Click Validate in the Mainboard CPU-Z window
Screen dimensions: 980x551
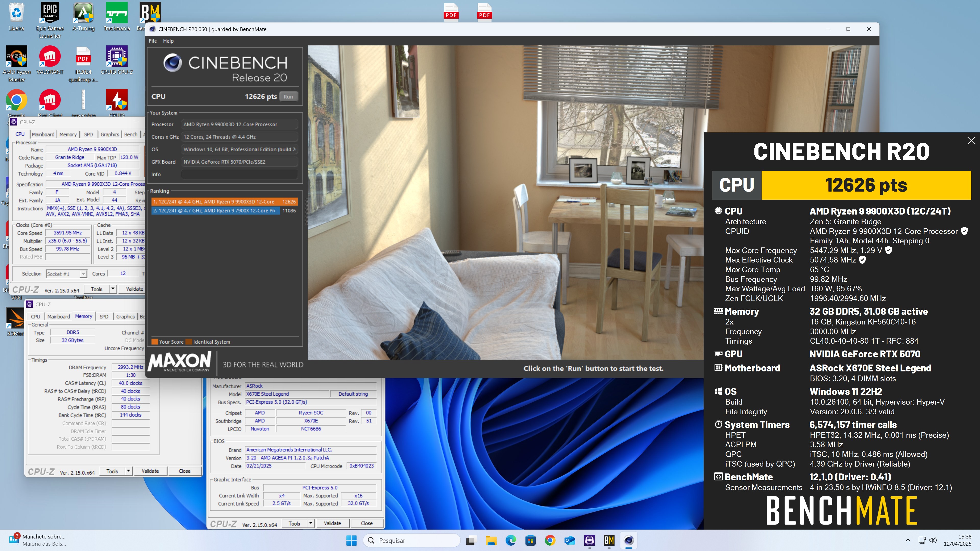333,523
